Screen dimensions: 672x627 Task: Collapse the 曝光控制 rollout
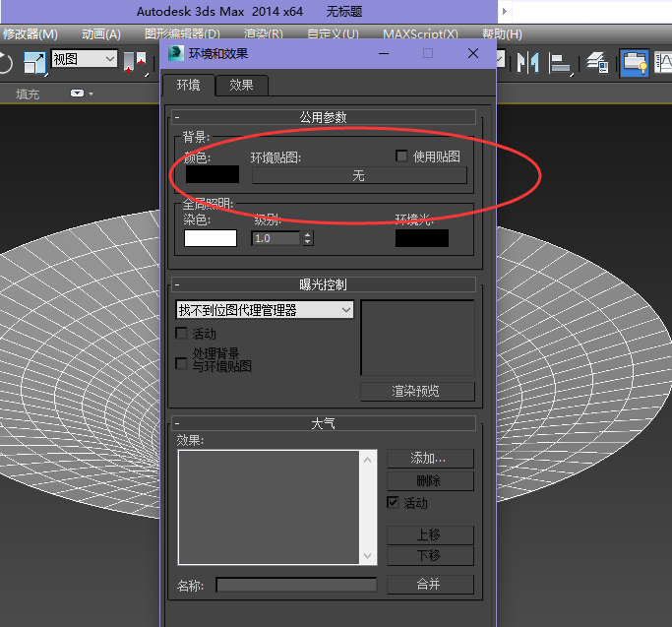(324, 284)
